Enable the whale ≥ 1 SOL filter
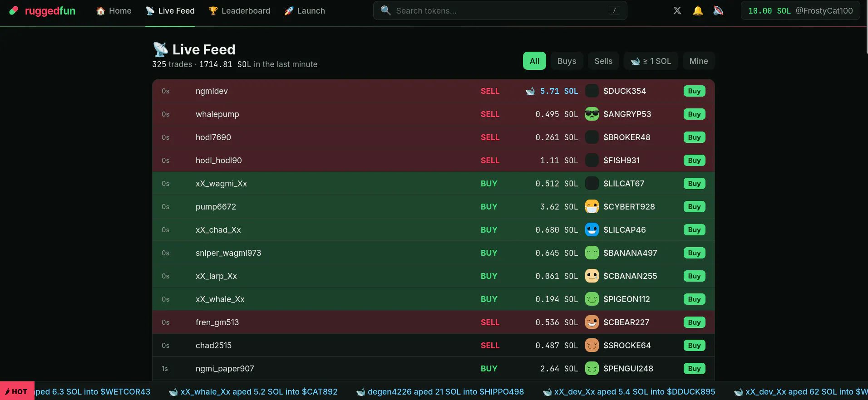The image size is (868, 400). [x=651, y=61]
